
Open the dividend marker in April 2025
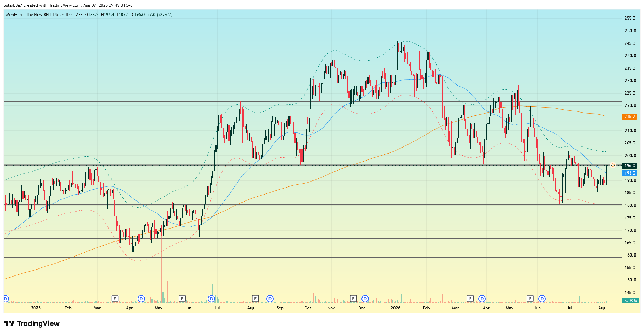(x=141, y=299)
